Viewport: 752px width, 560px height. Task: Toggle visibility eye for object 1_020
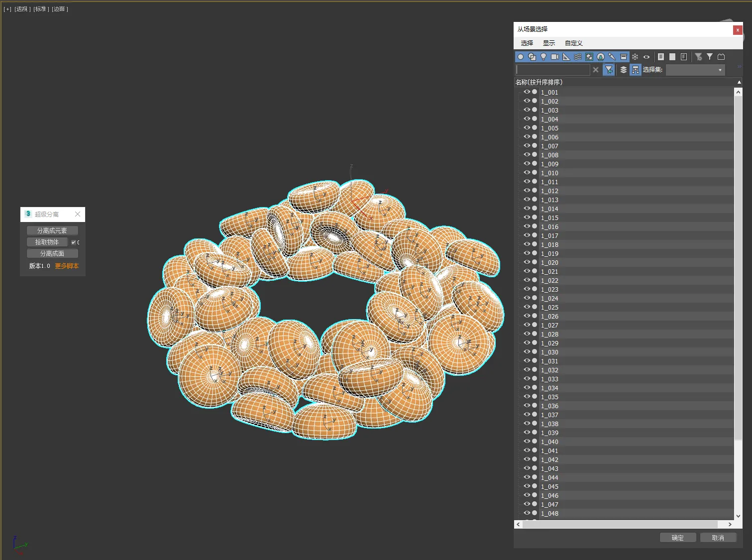[527, 262]
